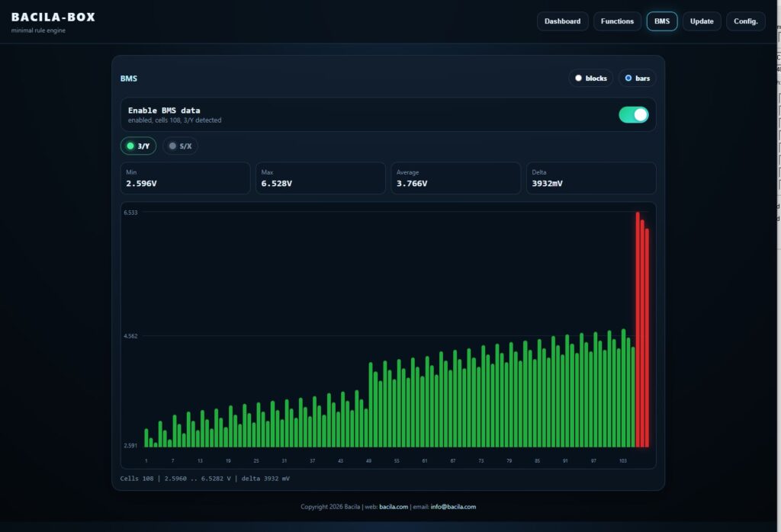This screenshot has height=532, width=781.
Task: Click the info@bacila.com email link
Action: click(453, 507)
